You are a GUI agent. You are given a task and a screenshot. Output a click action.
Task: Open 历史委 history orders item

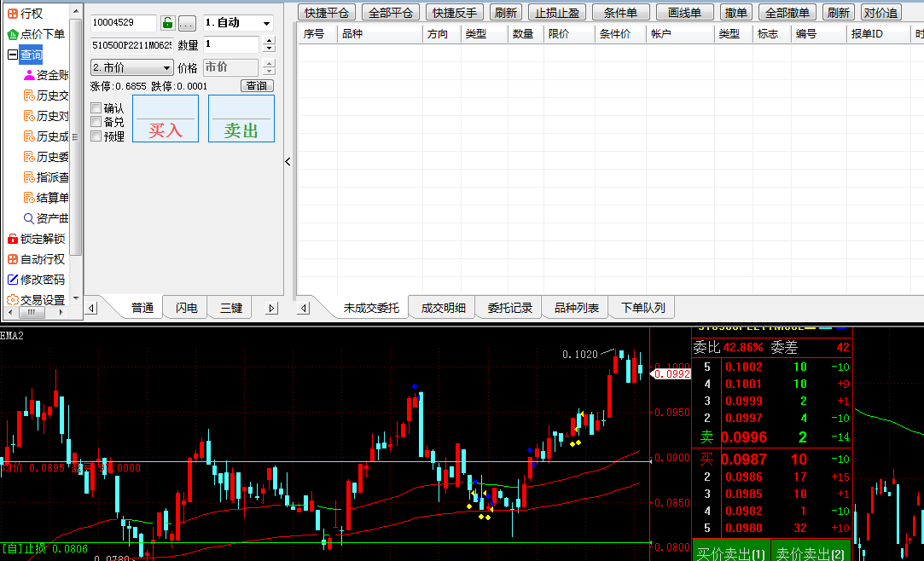pos(46,157)
